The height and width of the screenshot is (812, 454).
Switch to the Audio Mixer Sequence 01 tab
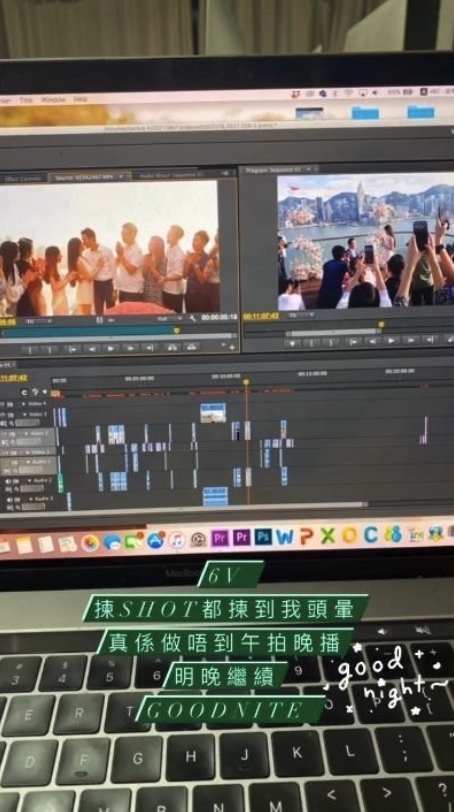(171, 176)
